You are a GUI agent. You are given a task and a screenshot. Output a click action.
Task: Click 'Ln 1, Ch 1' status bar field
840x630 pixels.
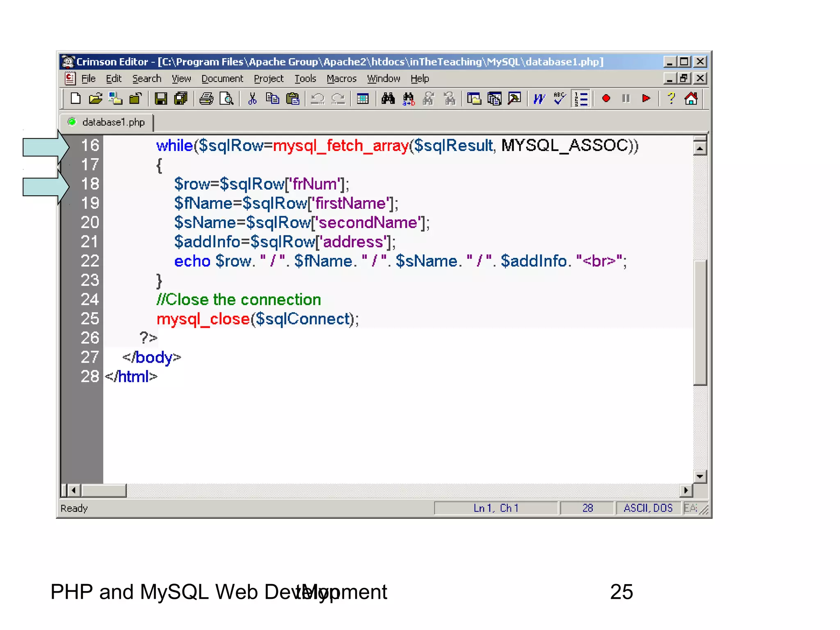pos(496,509)
